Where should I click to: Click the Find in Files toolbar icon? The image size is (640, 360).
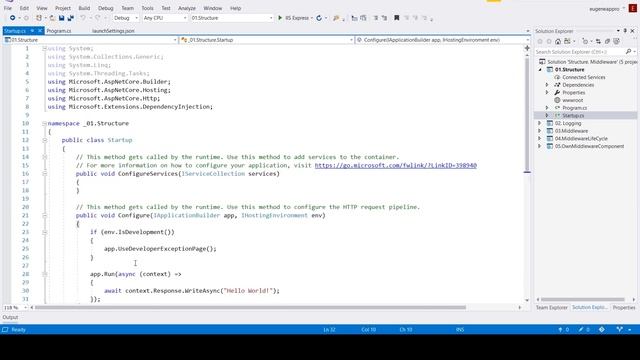[336, 18]
